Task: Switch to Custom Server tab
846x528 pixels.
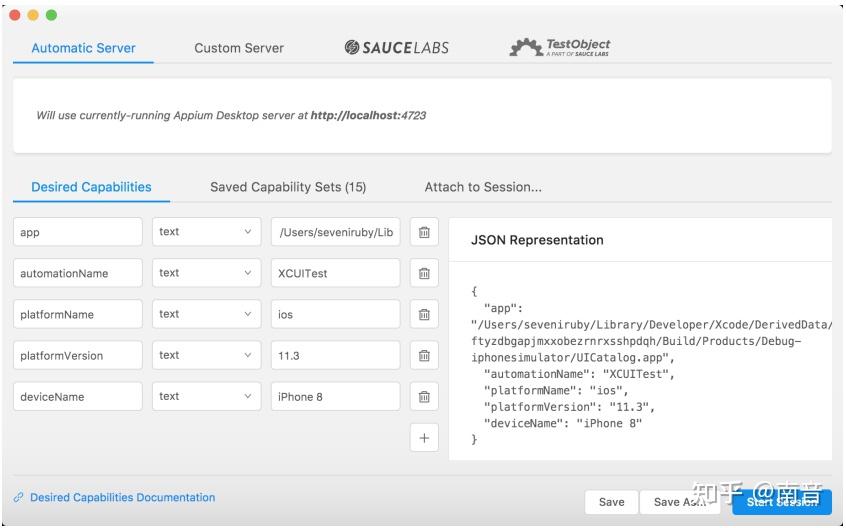Action: point(239,48)
